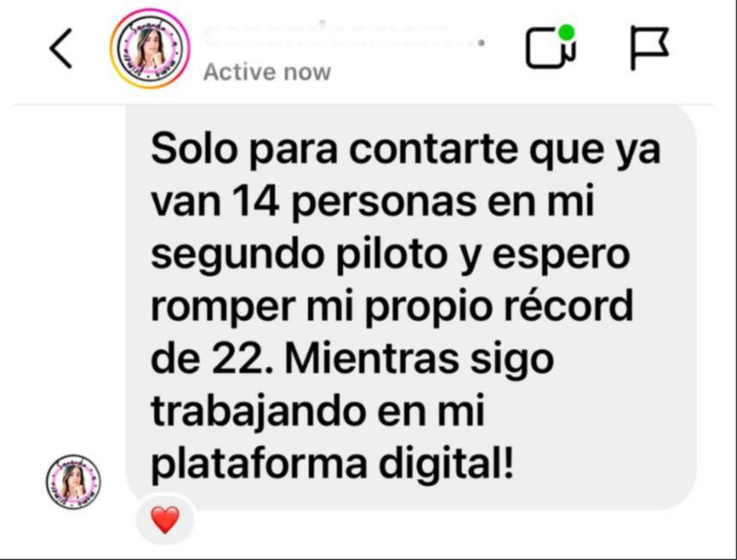Tap the word "contarte" in the message
This screenshot has width=737, height=560.
pyautogui.click(x=433, y=150)
